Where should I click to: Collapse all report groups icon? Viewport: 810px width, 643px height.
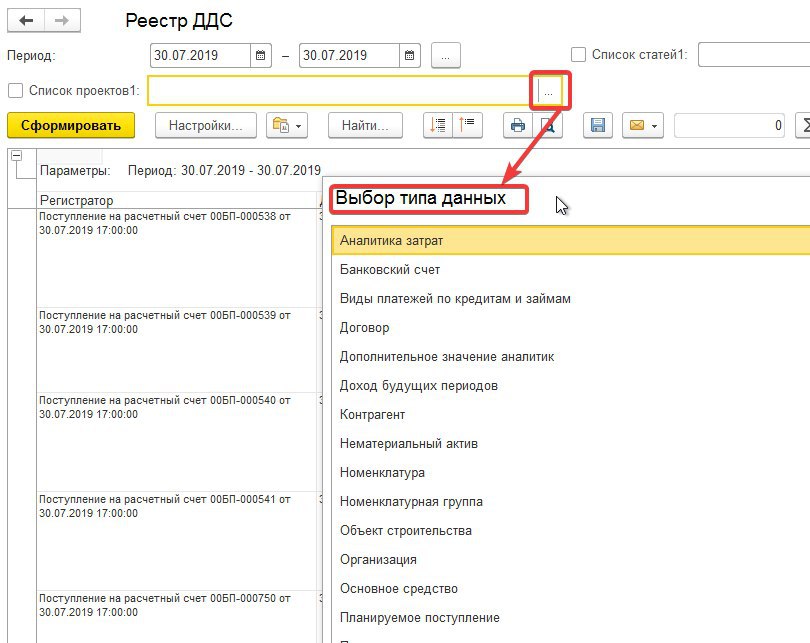pos(468,126)
